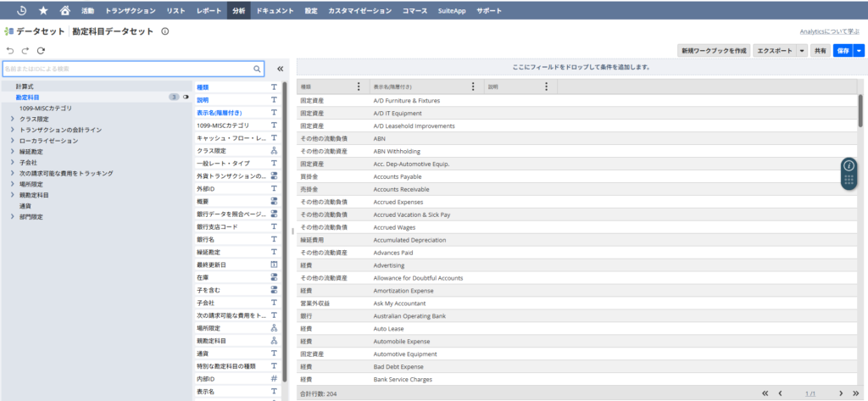The image size is (868, 401).
Task: Toggle the selected-fields filter next to 勘定科目
Action: [x=186, y=97]
